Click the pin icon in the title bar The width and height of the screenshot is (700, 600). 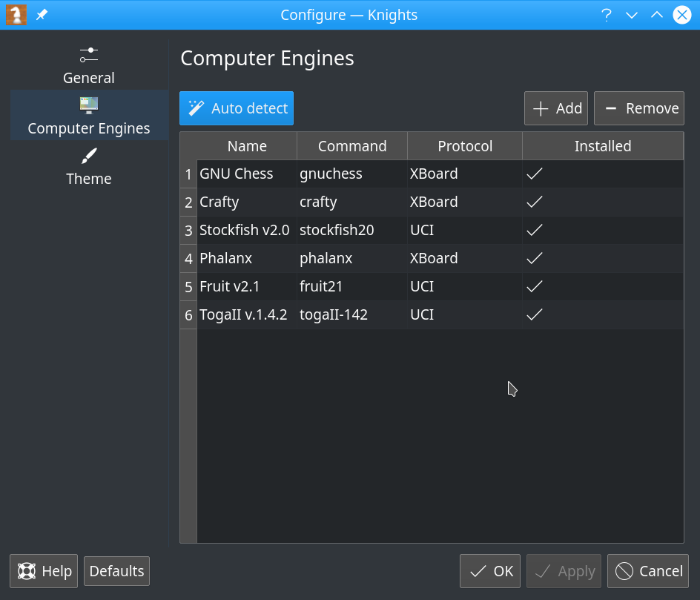[x=42, y=15]
